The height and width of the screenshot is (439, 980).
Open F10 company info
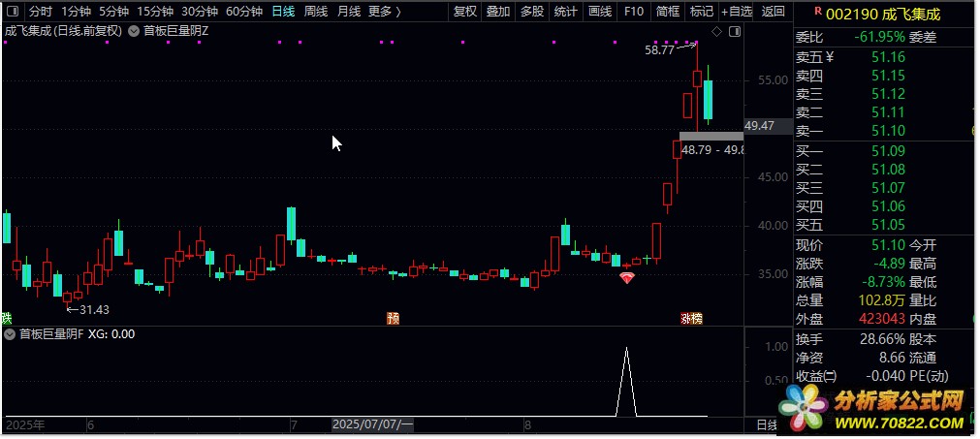pyautogui.click(x=634, y=12)
